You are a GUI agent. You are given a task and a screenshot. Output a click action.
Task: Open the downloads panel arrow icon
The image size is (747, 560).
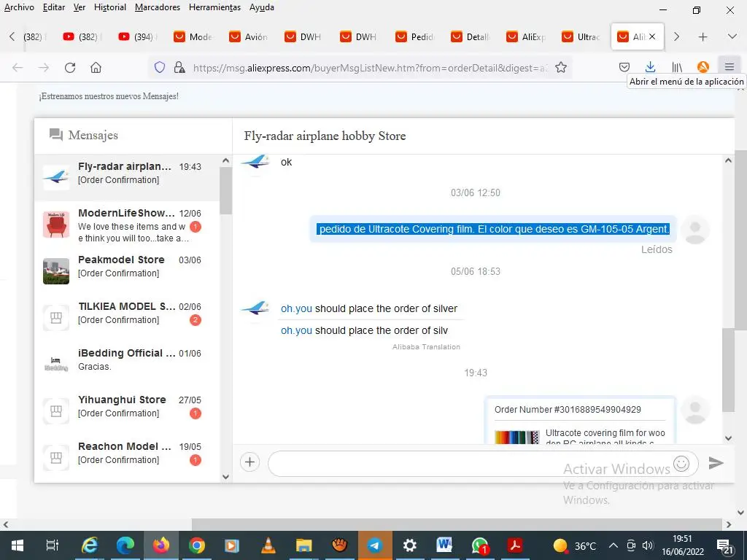(x=650, y=67)
